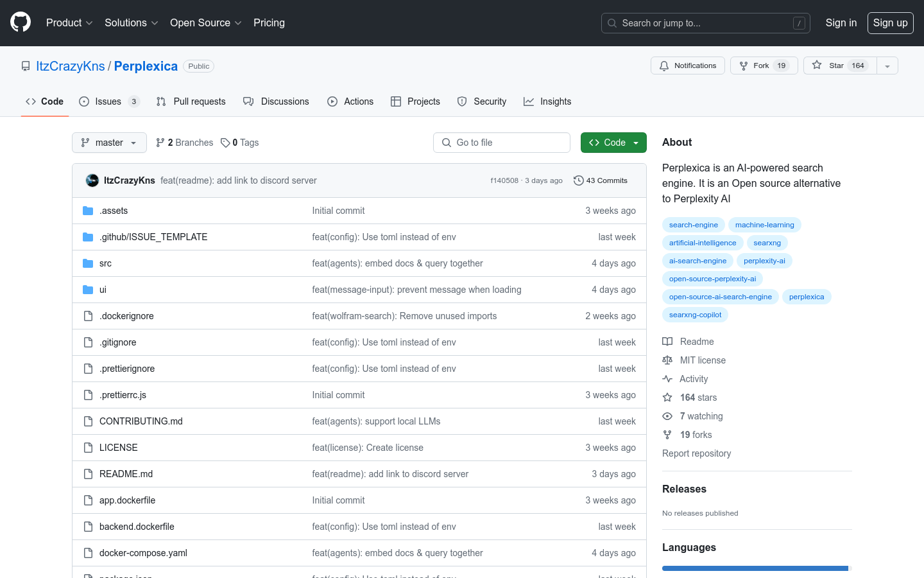Click the Fork icon button
924x578 pixels.
coord(744,66)
